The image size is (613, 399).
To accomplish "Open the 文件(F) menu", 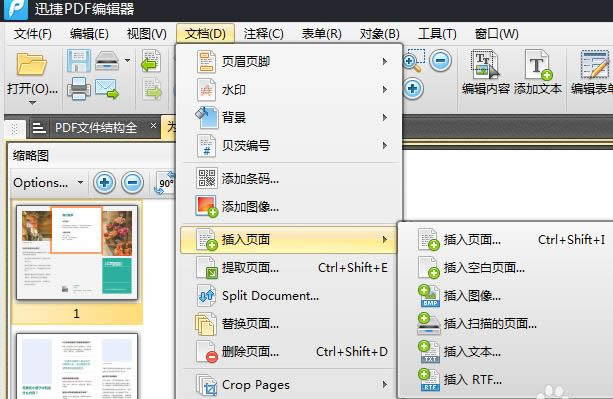I will [x=32, y=34].
